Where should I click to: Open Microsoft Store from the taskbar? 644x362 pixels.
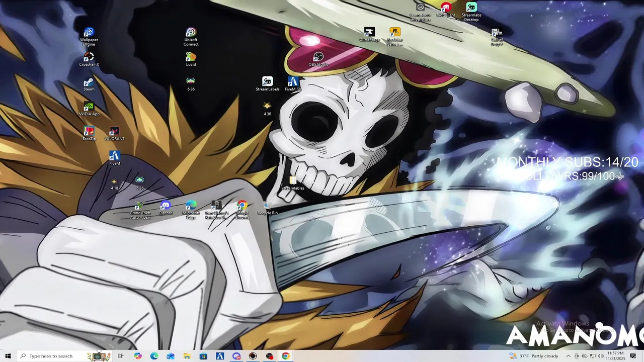[203, 356]
